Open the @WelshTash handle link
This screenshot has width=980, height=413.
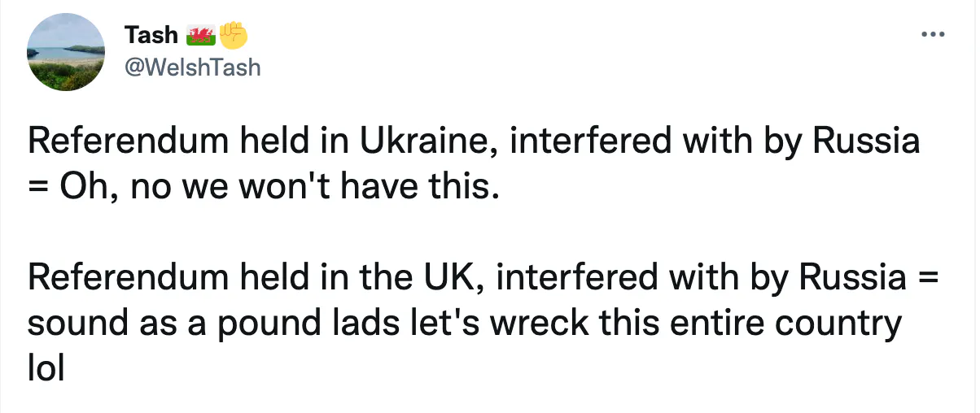pos(192,67)
